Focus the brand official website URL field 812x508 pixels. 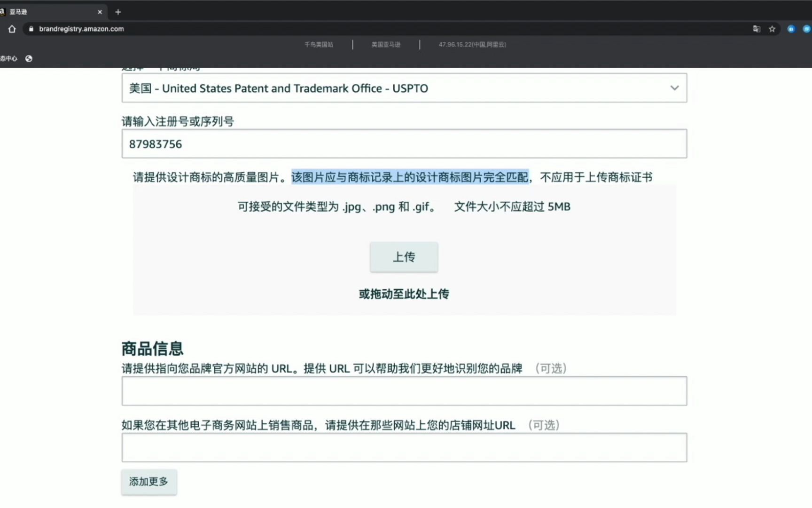pyautogui.click(x=404, y=391)
